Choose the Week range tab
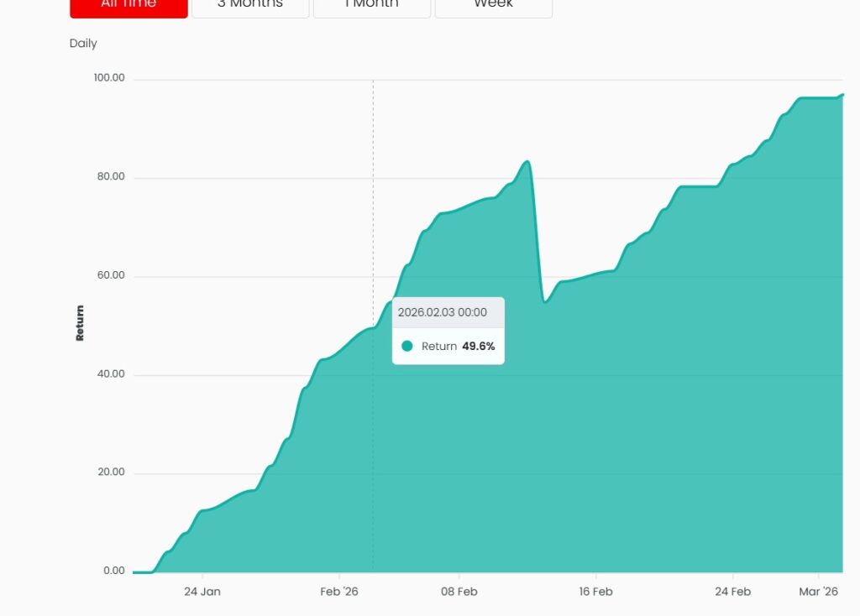This screenshot has width=860, height=616. (493, 5)
